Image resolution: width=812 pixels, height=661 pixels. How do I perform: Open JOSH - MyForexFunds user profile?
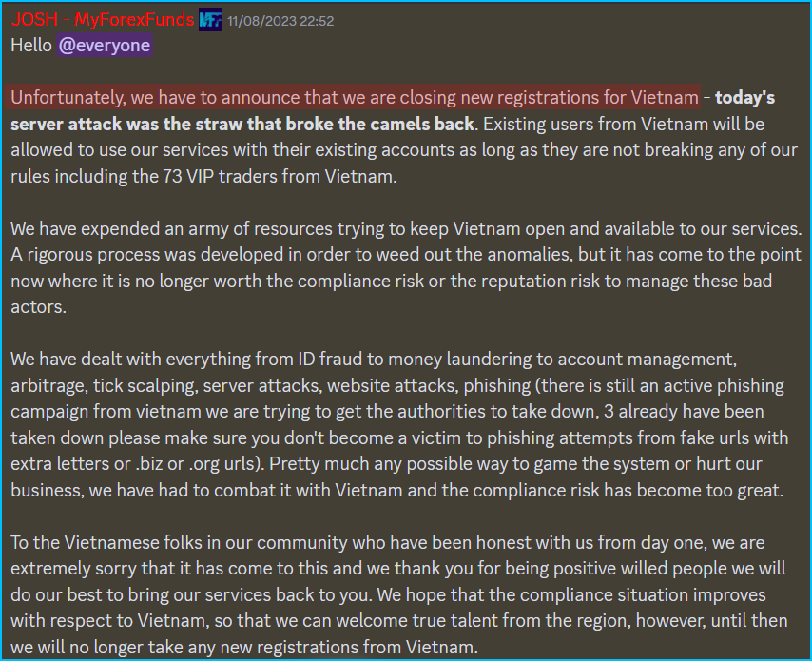tap(103, 20)
